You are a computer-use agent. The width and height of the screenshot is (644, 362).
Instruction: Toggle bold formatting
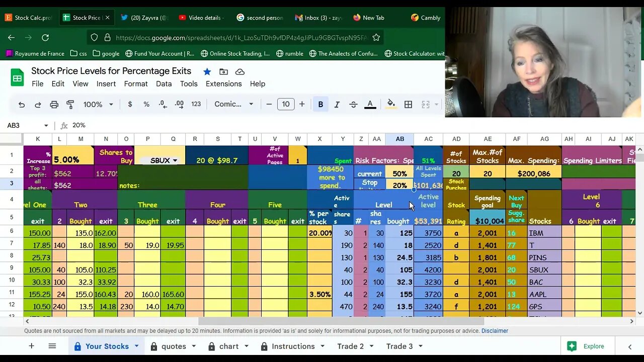[320, 105]
